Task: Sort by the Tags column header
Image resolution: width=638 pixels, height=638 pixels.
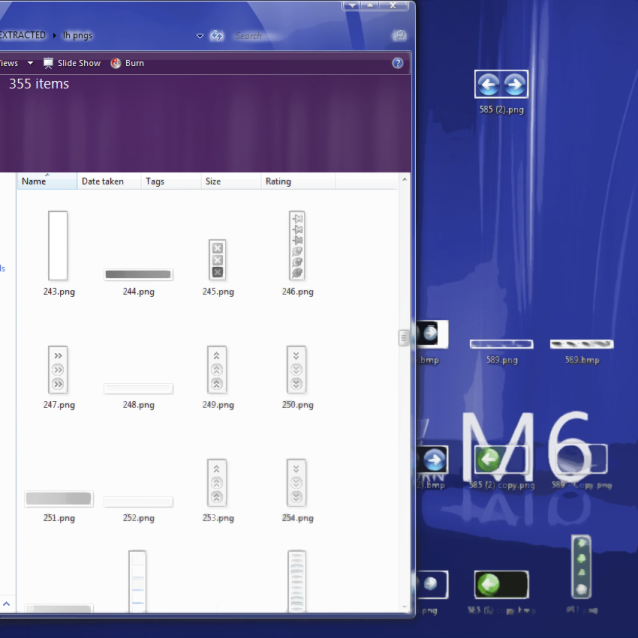Action: click(x=171, y=181)
